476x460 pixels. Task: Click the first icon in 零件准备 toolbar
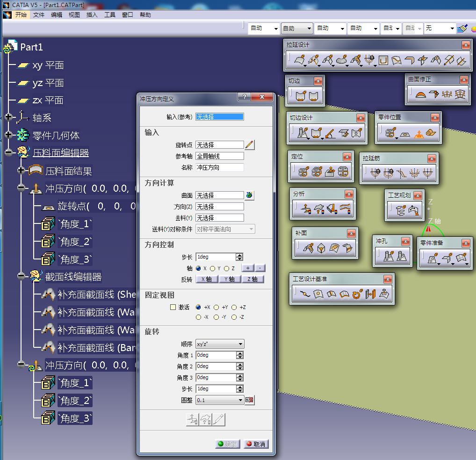433,258
